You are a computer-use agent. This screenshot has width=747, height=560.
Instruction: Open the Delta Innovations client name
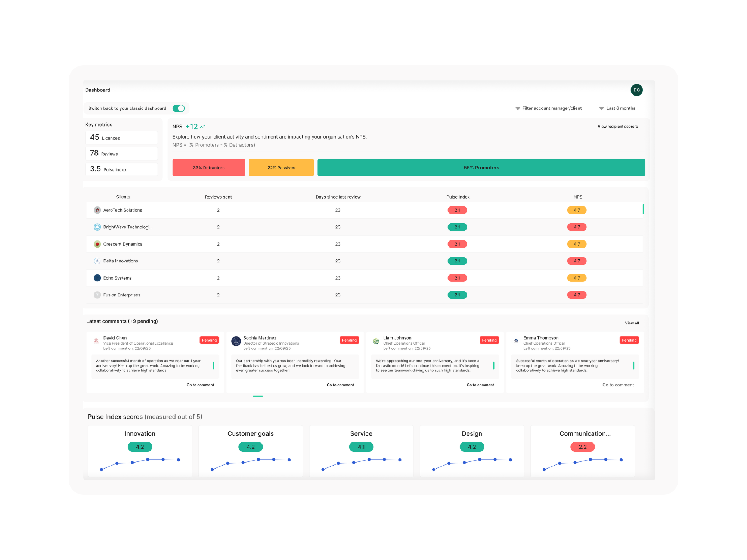click(120, 261)
